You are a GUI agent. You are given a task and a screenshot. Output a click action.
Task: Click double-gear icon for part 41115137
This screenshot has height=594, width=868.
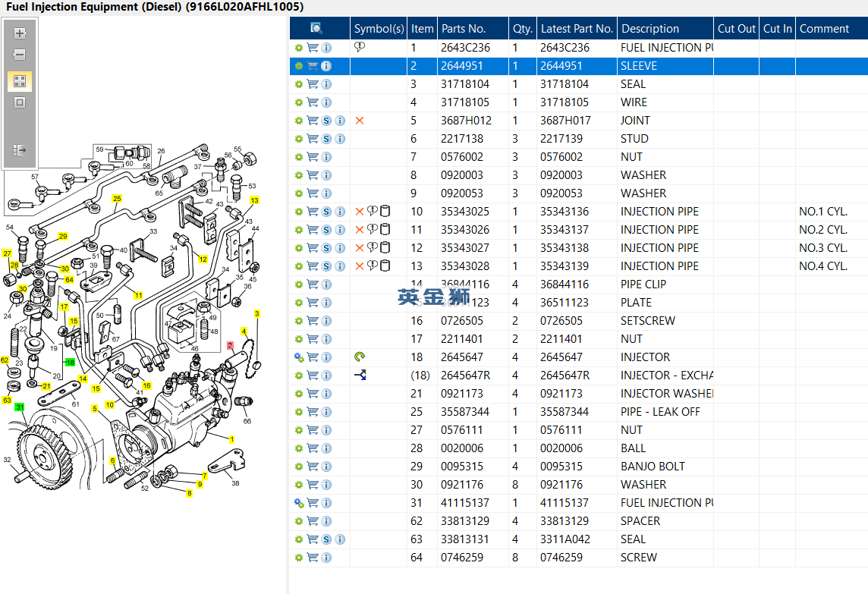(x=299, y=503)
